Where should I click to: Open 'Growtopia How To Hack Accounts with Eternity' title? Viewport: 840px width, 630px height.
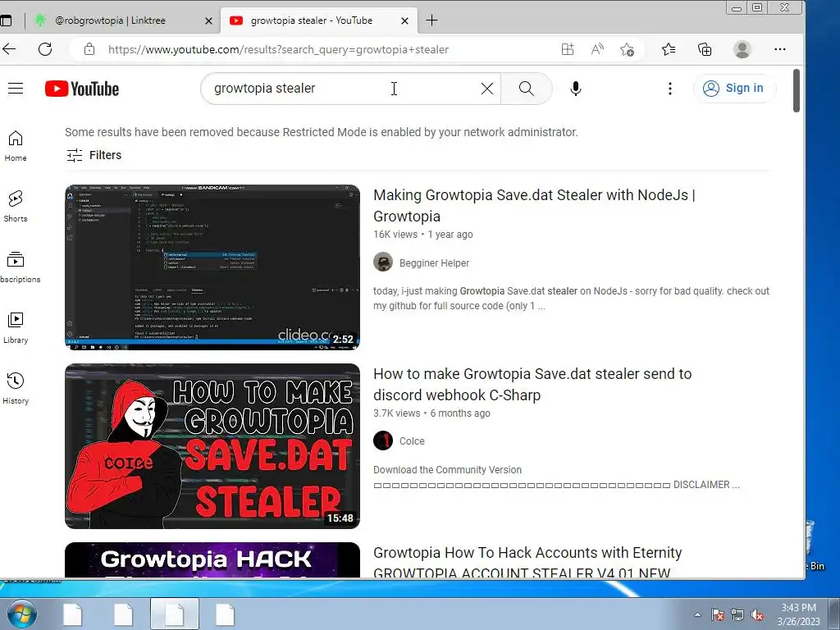point(527,563)
